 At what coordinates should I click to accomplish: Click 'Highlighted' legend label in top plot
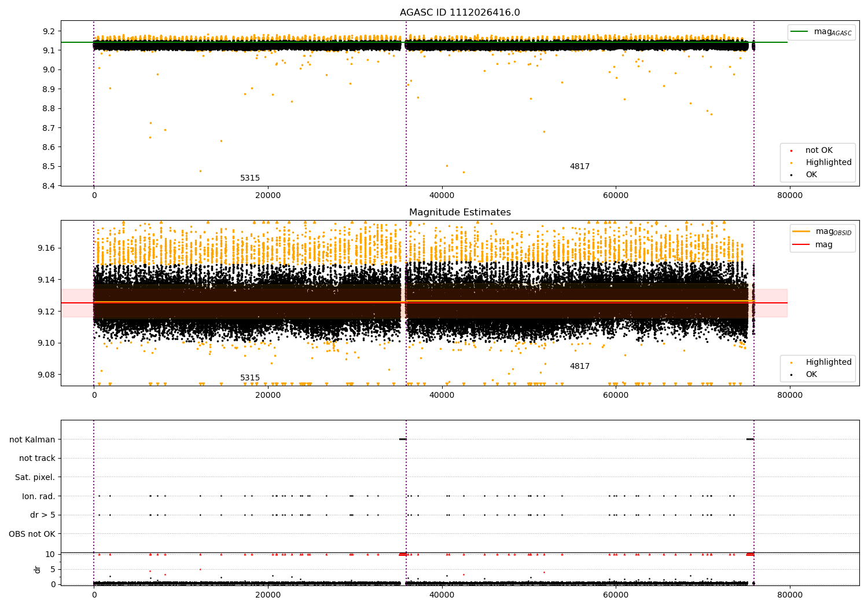click(x=829, y=163)
